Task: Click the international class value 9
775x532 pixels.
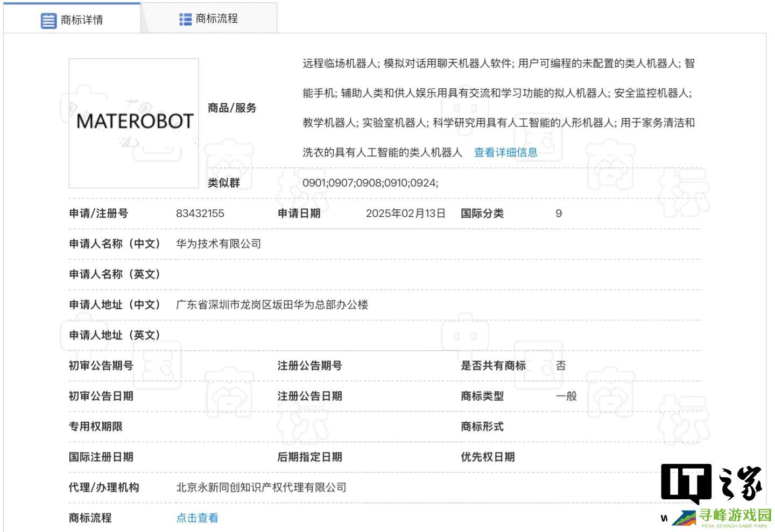Action: (x=559, y=214)
